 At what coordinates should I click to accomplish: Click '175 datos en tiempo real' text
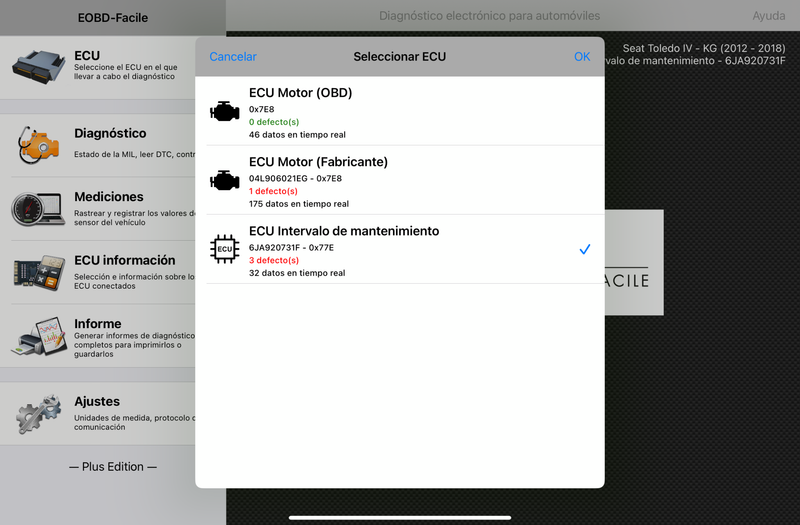[x=299, y=204]
